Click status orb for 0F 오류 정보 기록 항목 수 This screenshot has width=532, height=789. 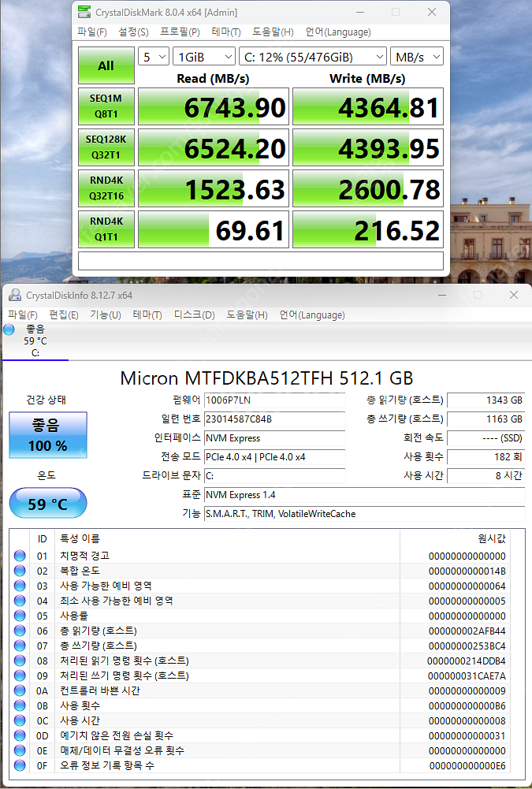click(20, 765)
